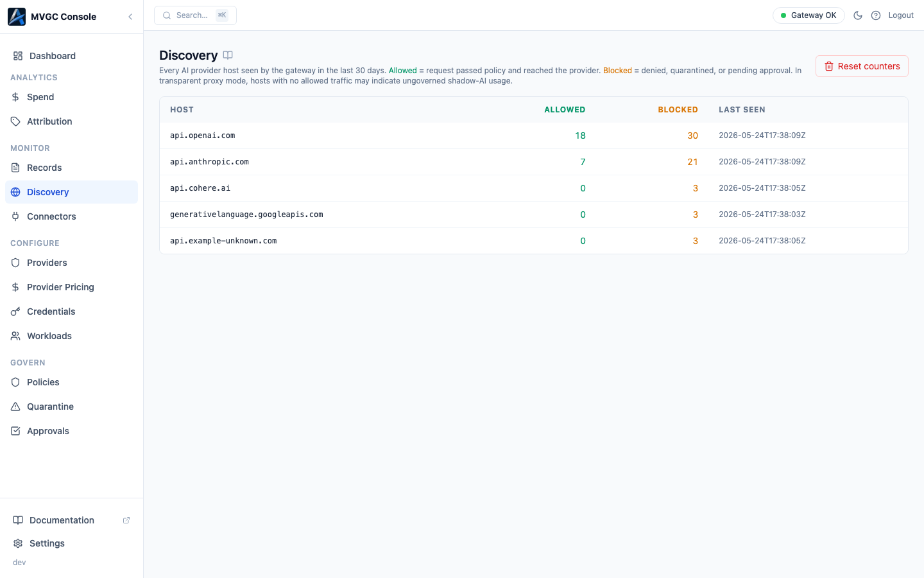Click the Logout link
924x578 pixels.
[x=901, y=15]
